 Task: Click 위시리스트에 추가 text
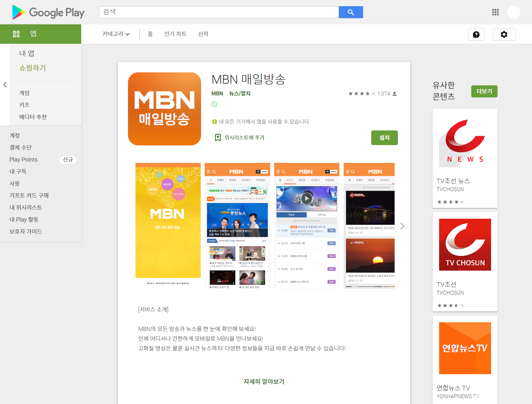click(x=245, y=138)
